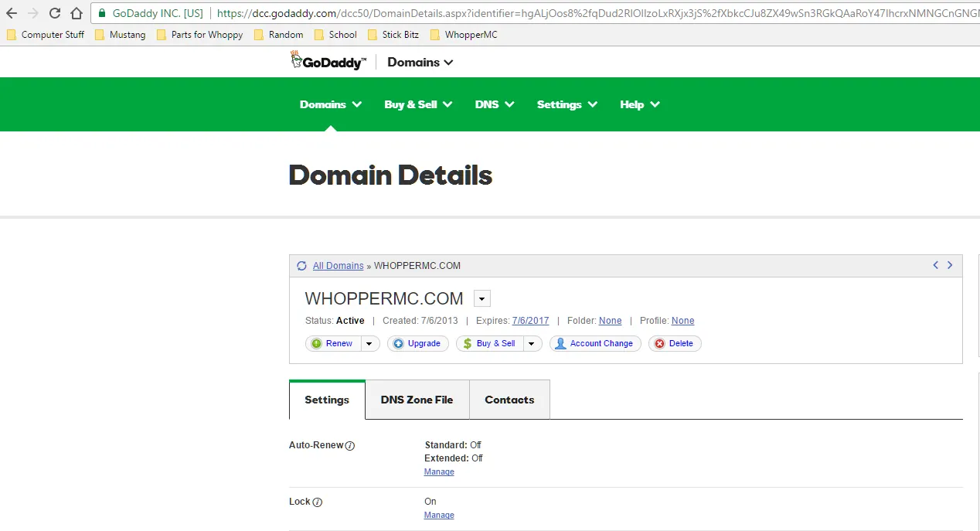Click Manage link under Auto-Renew

(x=439, y=472)
